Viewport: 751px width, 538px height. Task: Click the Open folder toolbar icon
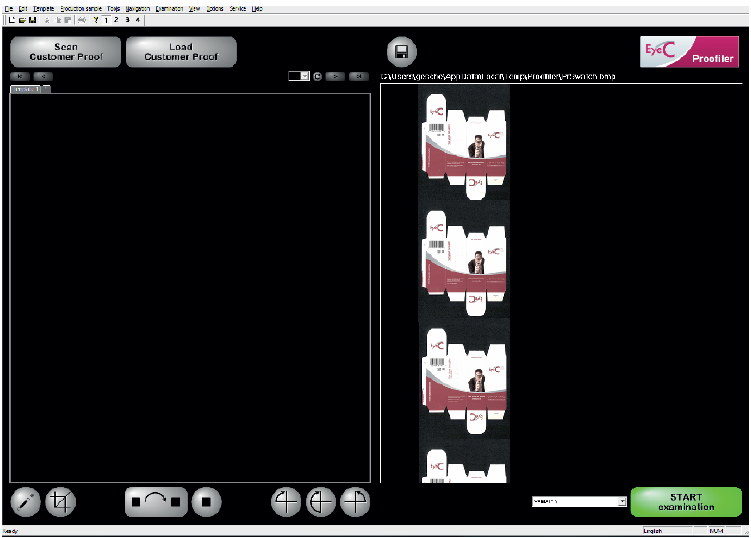pos(23,20)
